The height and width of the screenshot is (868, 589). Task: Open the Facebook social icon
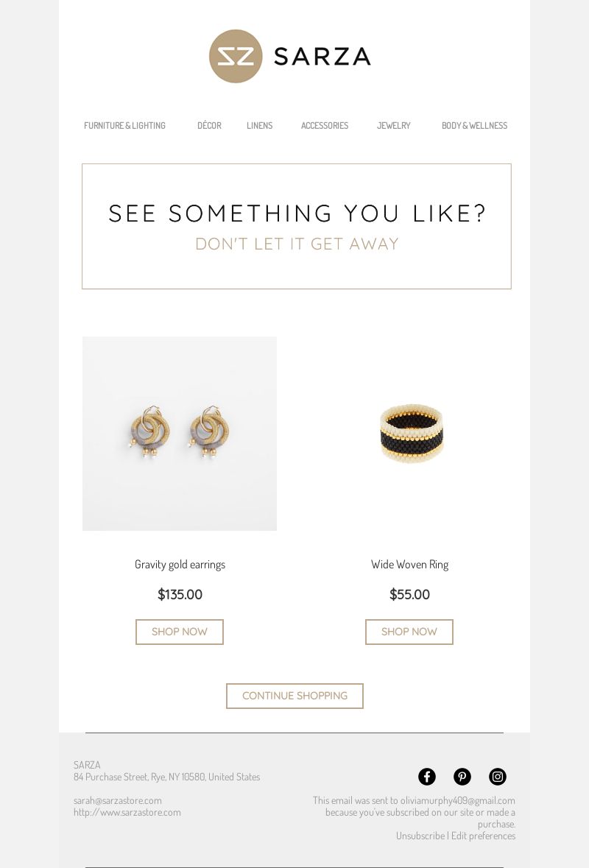[427, 777]
